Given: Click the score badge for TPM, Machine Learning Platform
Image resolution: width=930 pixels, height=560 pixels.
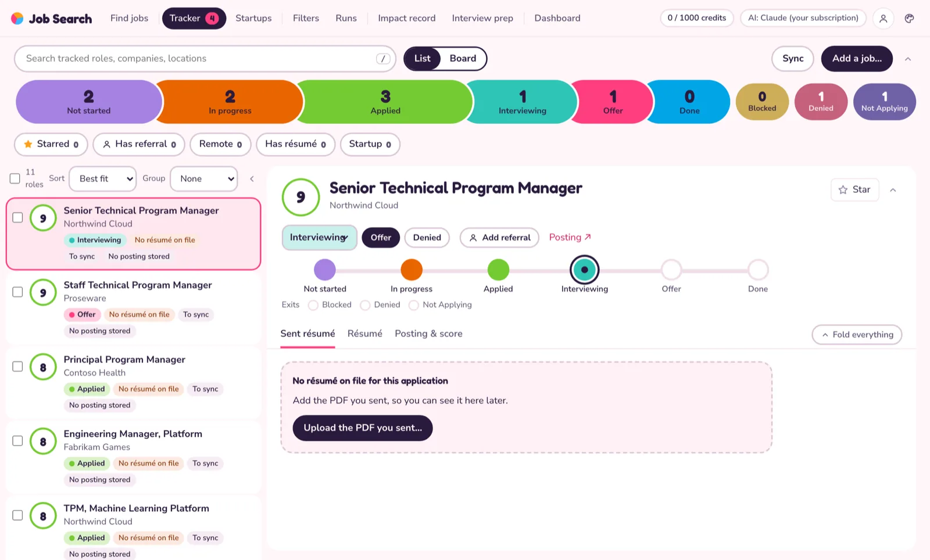Looking at the screenshot, I should tap(43, 516).
